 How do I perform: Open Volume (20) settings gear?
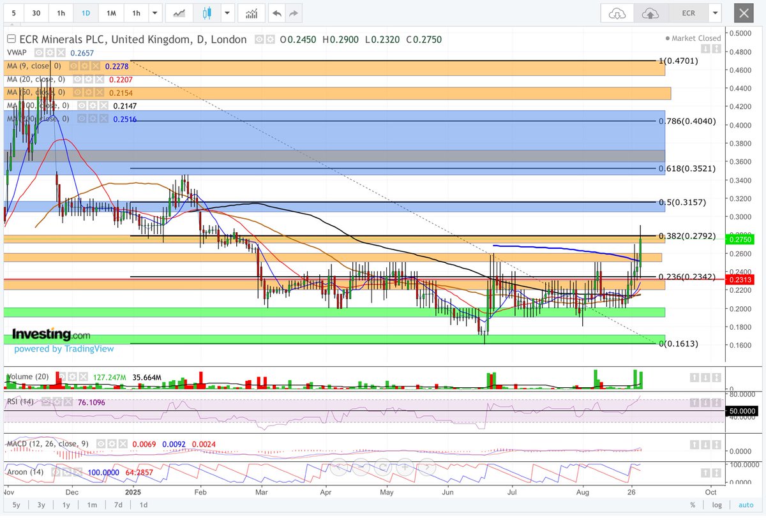72,377
